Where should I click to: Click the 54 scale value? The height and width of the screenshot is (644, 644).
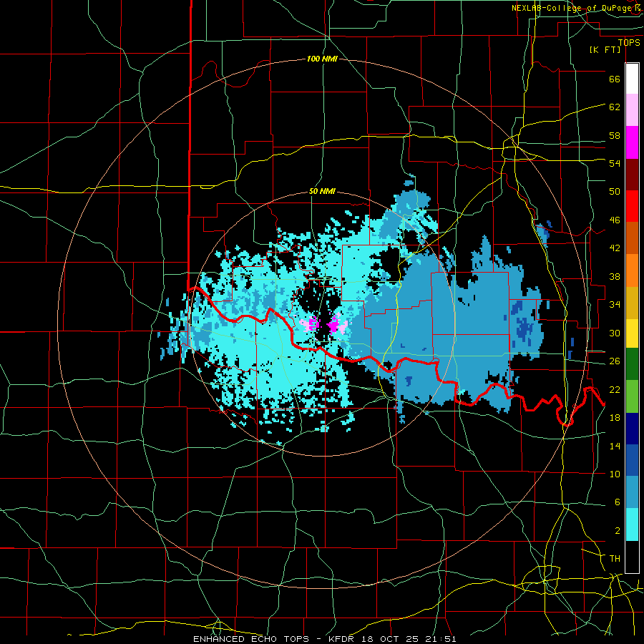(x=615, y=163)
